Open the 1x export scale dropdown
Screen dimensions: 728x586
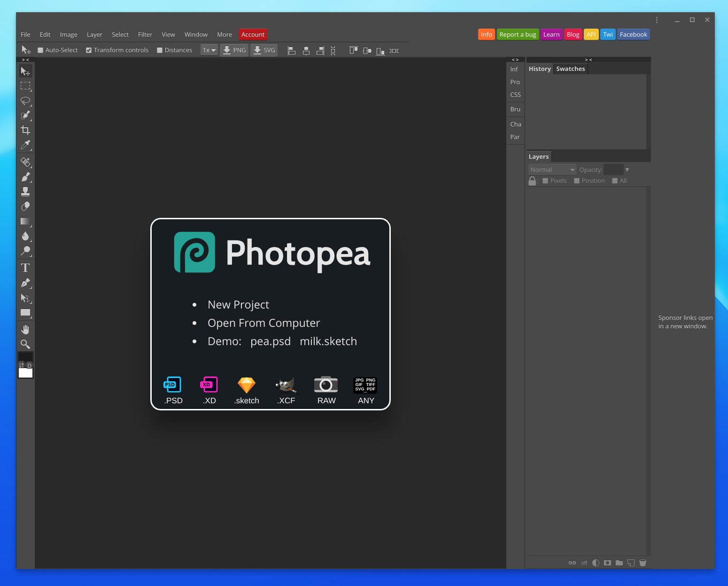pyautogui.click(x=209, y=50)
